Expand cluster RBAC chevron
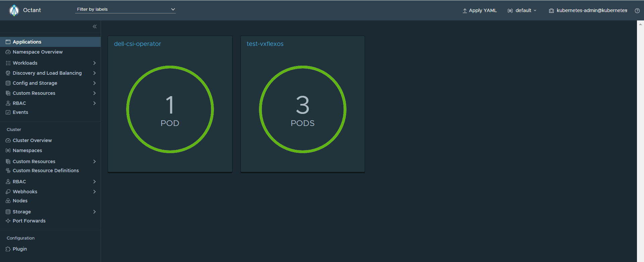 [95, 182]
